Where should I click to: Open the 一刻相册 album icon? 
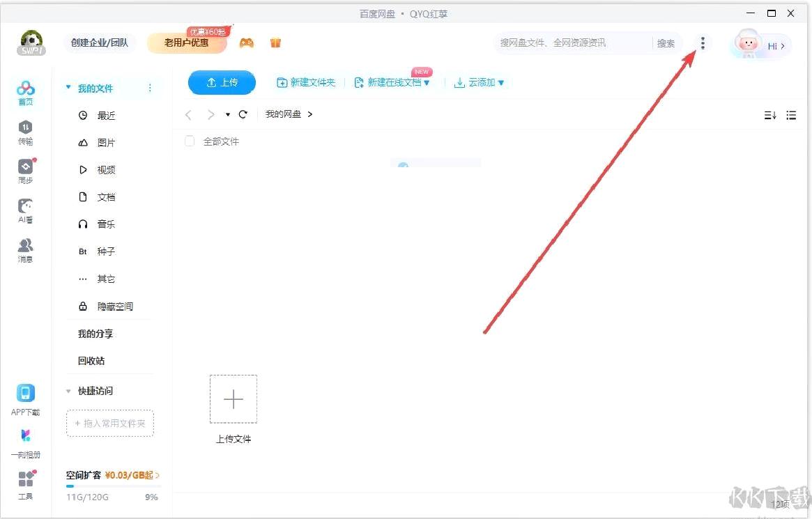click(x=25, y=444)
